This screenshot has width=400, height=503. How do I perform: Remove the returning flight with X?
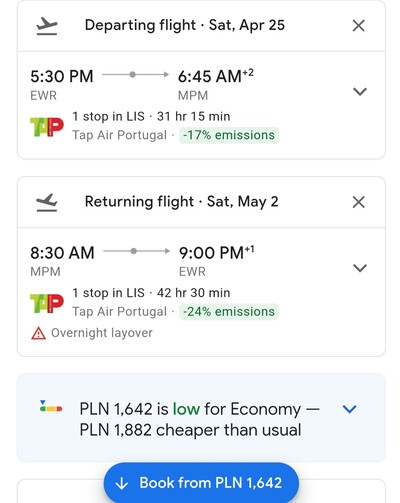pyautogui.click(x=359, y=202)
